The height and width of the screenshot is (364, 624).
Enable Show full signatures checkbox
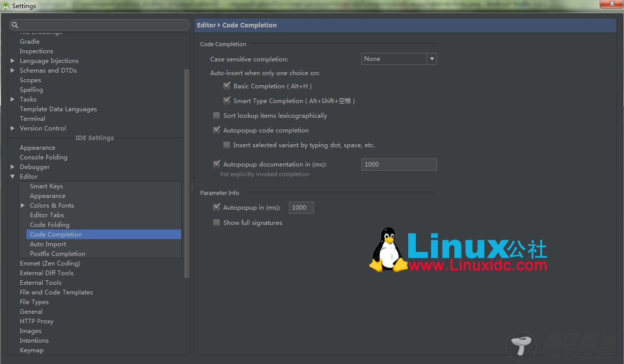point(217,223)
